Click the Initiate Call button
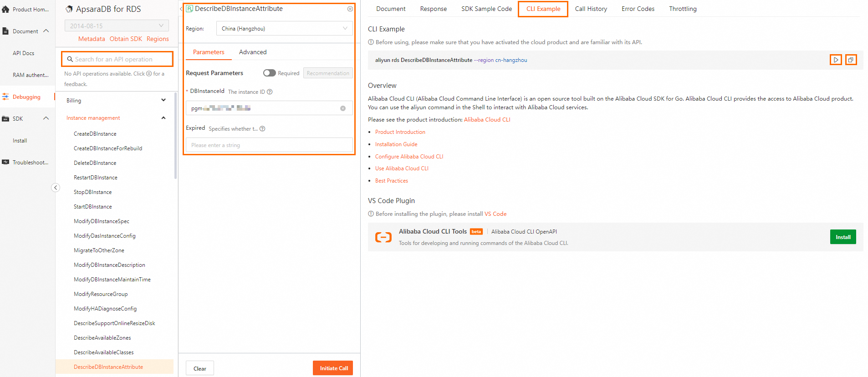Viewport: 868px width, 377px height. click(333, 368)
